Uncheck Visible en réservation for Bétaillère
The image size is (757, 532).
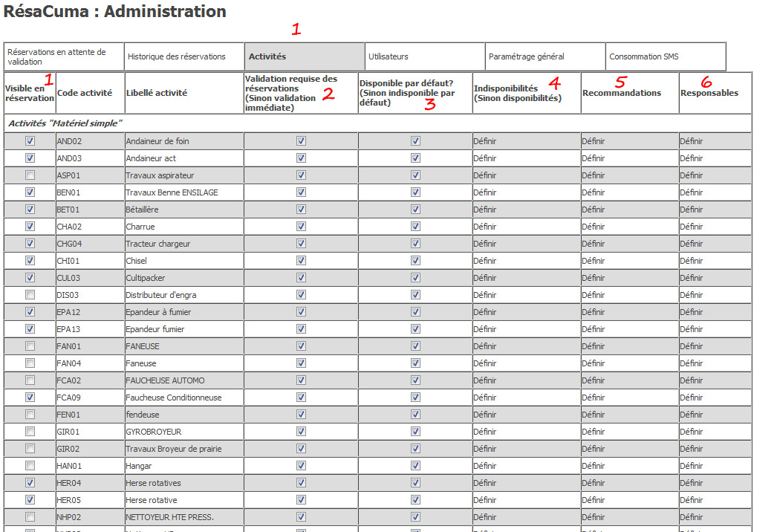click(30, 209)
